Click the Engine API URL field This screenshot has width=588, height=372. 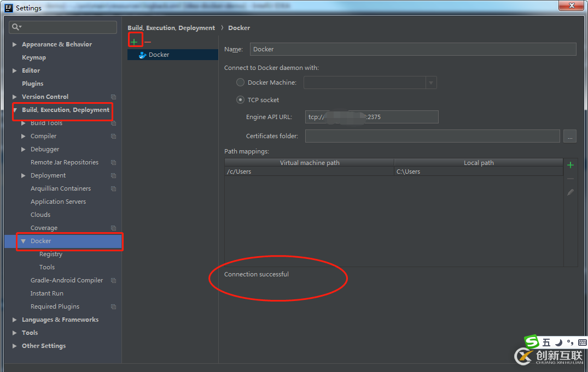371,117
